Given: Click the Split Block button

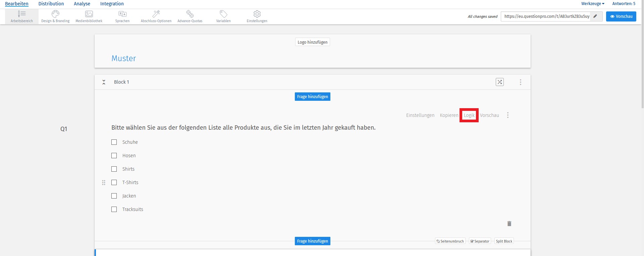Looking at the screenshot, I should (504, 241).
